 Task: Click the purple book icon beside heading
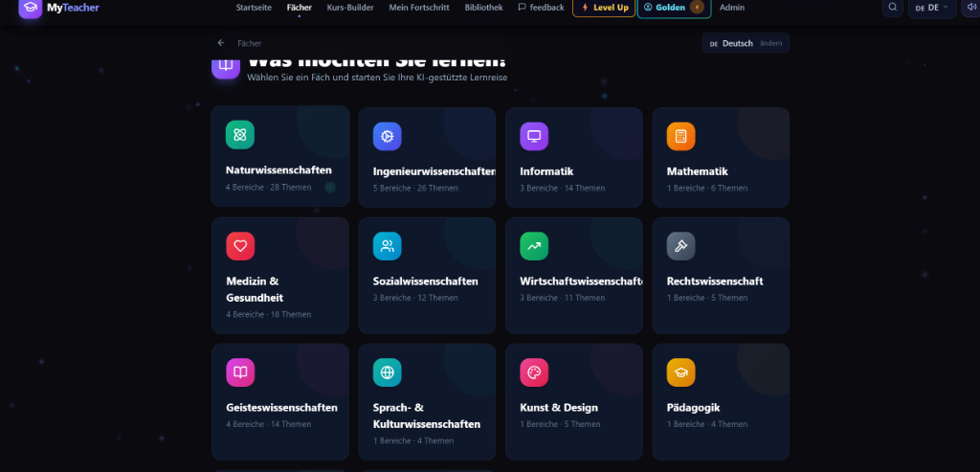pyautogui.click(x=226, y=66)
